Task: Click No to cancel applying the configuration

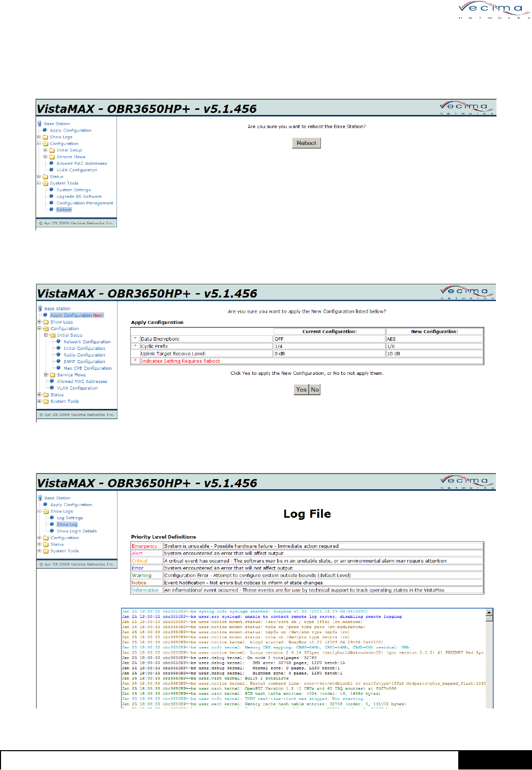Action: [x=315, y=390]
